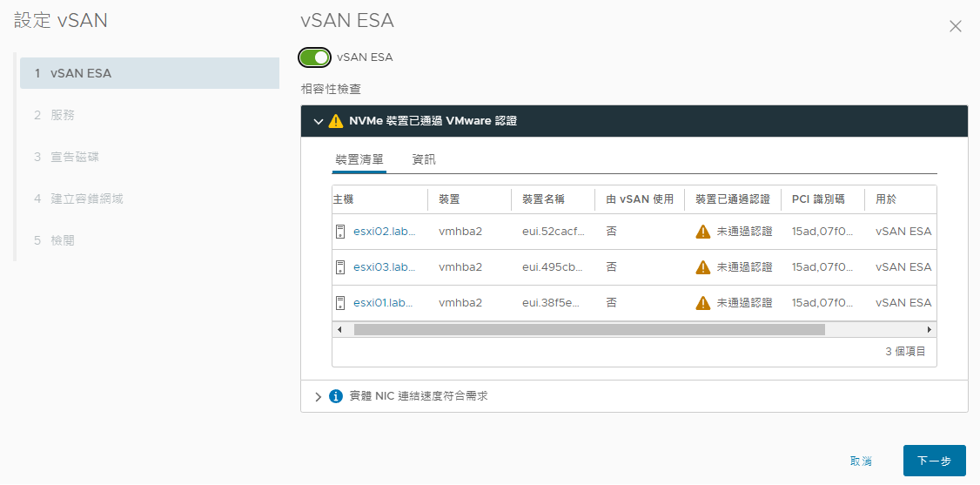
Task: Click vSAN ESA cell in esxi02 row
Action: [x=903, y=232]
